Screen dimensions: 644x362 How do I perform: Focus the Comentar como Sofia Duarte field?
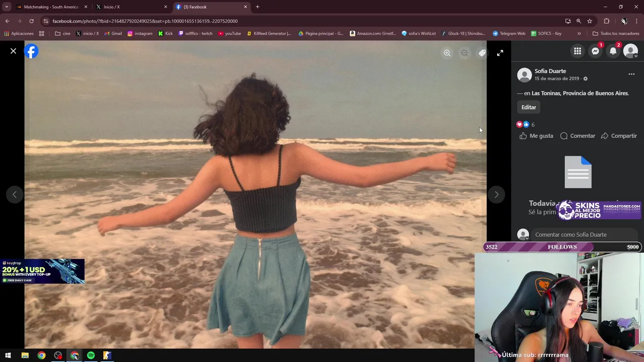pyautogui.click(x=585, y=235)
